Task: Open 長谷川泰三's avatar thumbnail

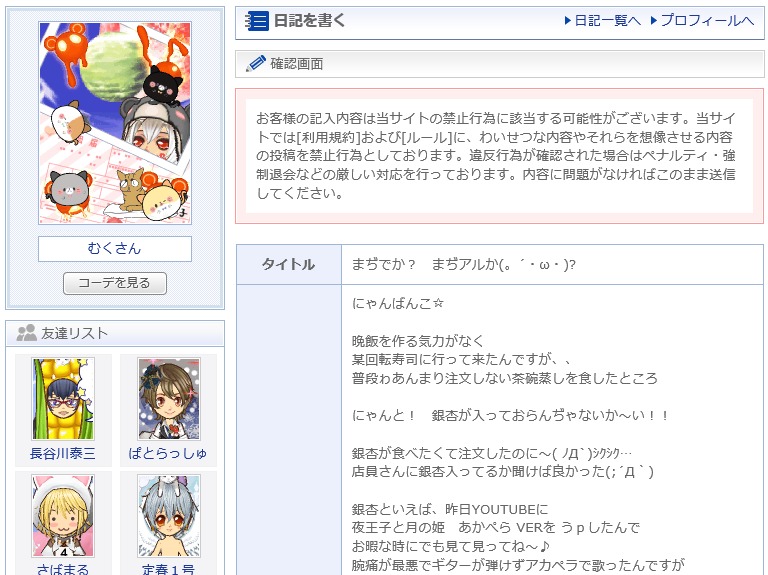Action: [x=63, y=399]
